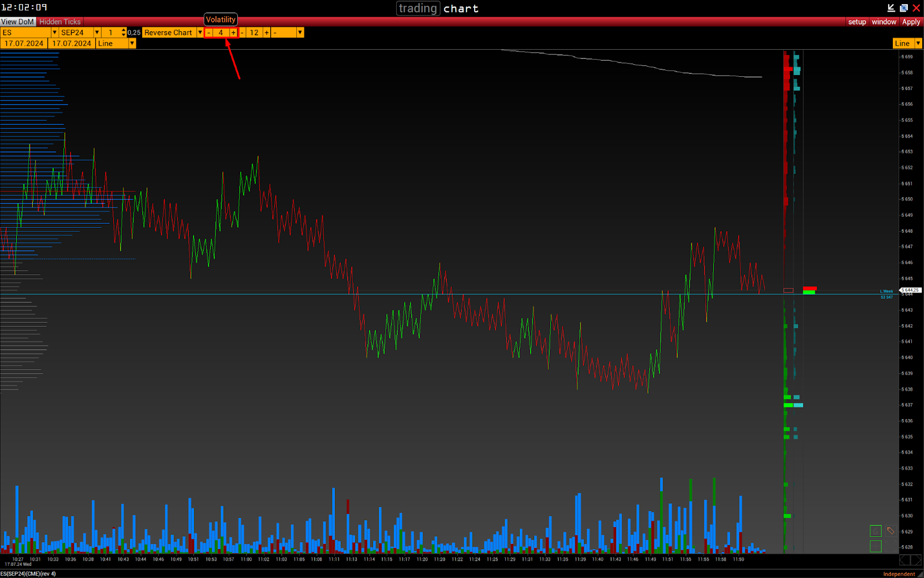Toggle the green G icon button
924x578 pixels.
tap(875, 531)
